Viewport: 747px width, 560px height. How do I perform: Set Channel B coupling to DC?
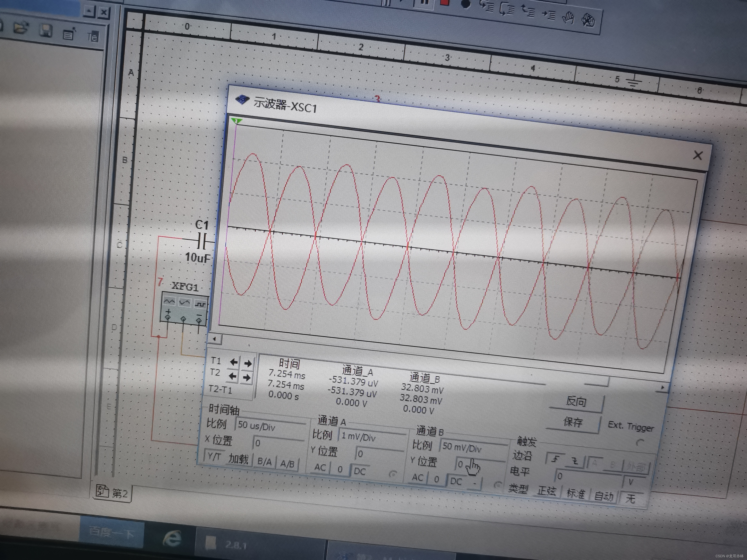(x=456, y=481)
